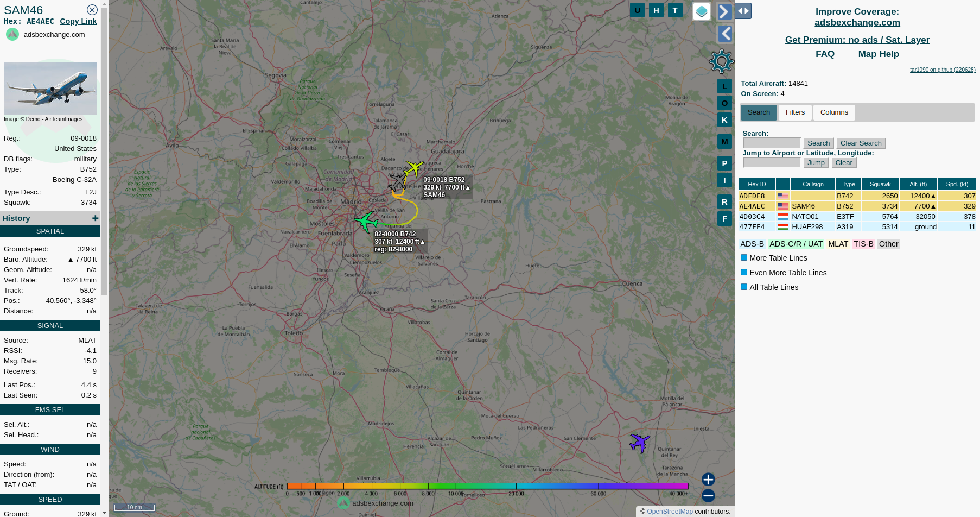Open the adsbexchange.com coverage link
980x517 pixels.
[857, 22]
